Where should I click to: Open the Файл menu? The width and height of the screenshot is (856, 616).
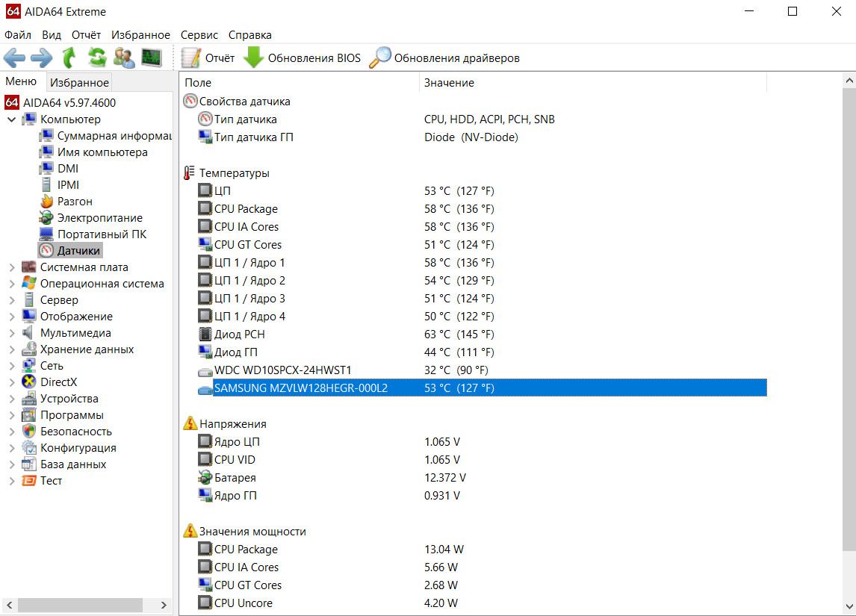(18, 35)
